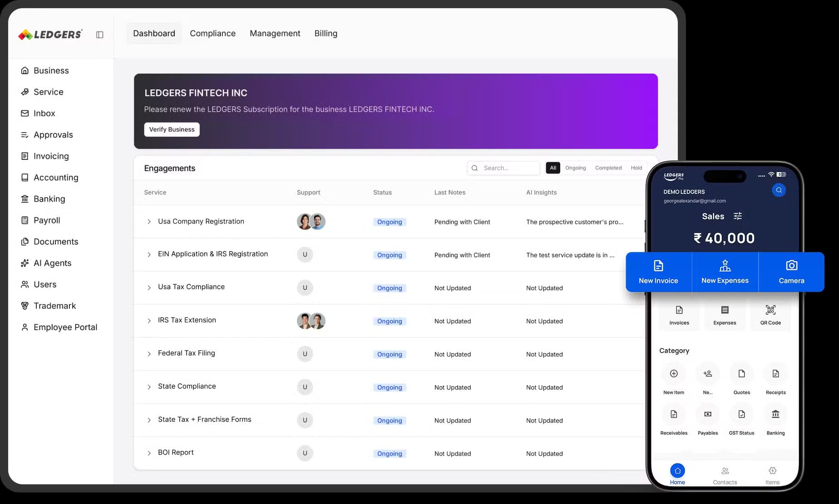Expand IRS Tax Extension row

[149, 321]
